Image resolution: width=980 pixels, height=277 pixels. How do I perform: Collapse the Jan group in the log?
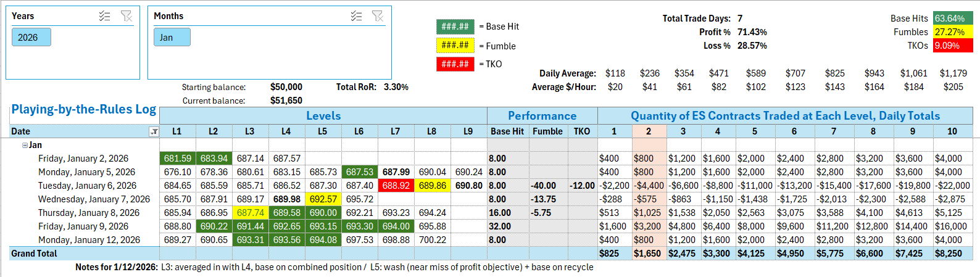click(x=25, y=146)
